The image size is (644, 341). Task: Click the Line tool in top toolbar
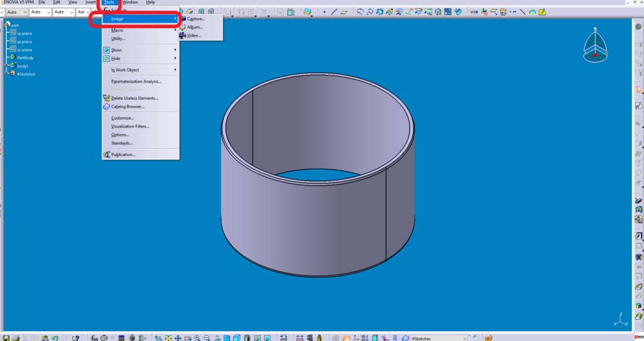[x=334, y=12]
